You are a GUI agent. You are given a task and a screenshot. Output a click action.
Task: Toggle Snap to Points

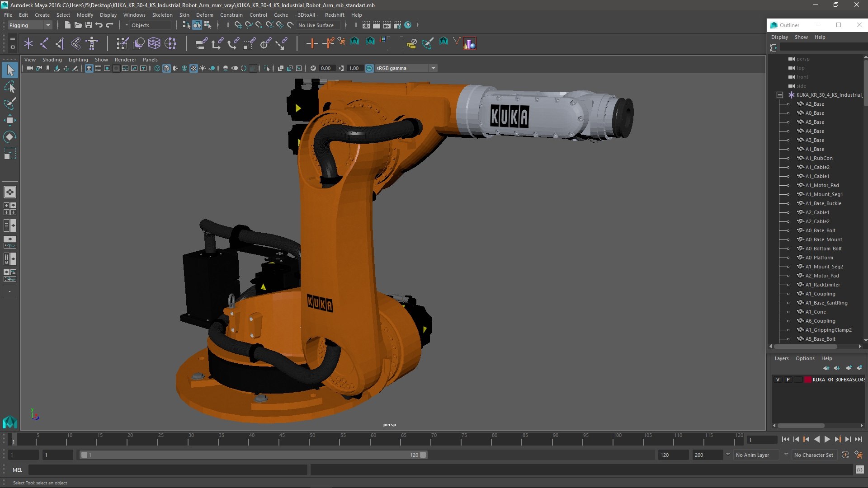point(259,25)
